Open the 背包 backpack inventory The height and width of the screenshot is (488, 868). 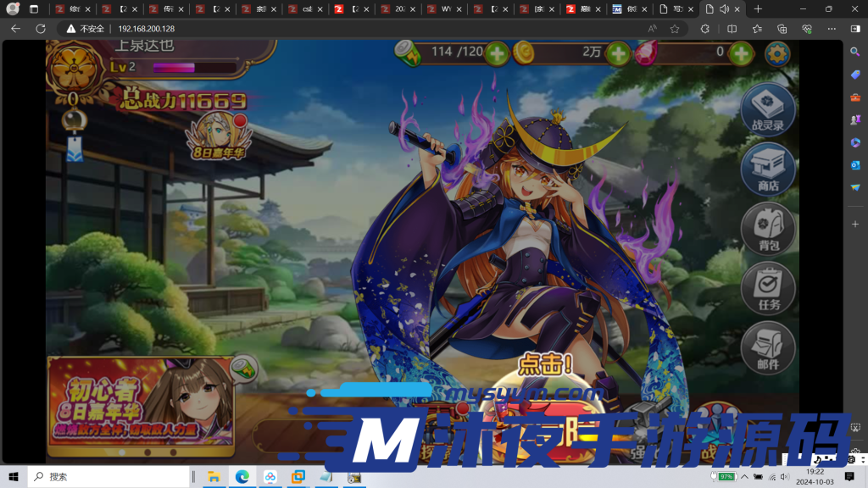pos(768,229)
